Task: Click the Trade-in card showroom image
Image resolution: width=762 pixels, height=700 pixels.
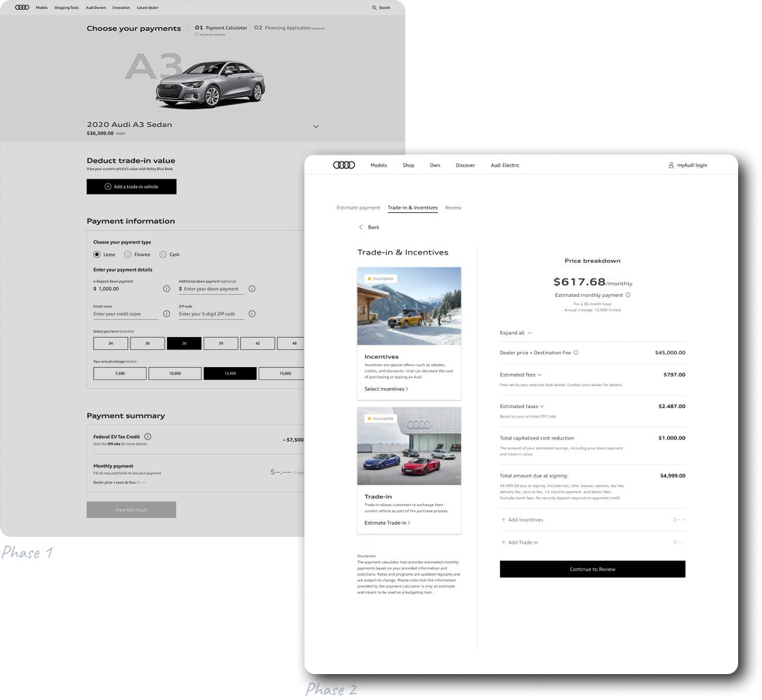Action: pos(409,446)
